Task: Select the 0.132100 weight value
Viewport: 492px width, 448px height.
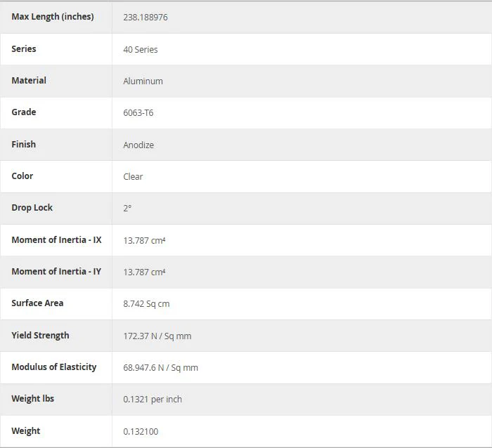Action: click(141, 432)
